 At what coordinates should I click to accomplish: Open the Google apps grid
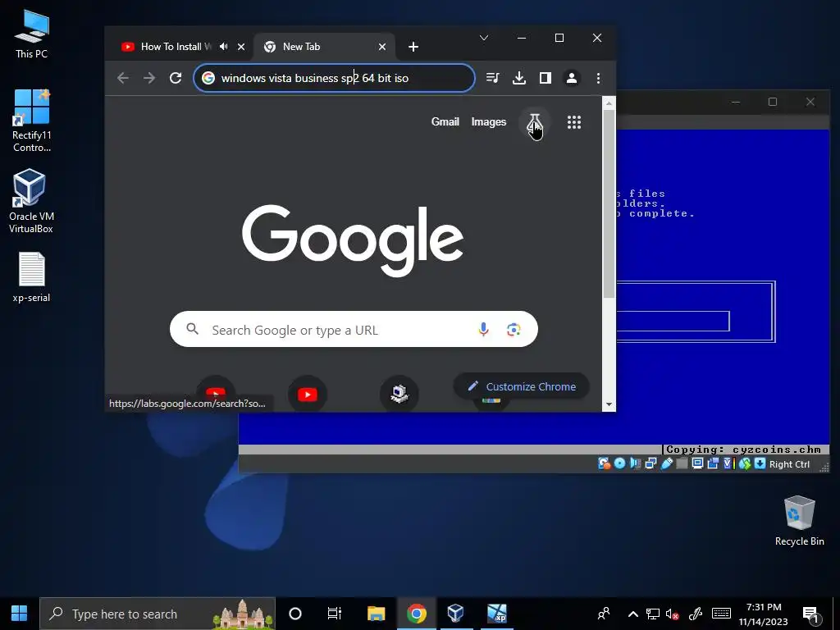click(573, 123)
